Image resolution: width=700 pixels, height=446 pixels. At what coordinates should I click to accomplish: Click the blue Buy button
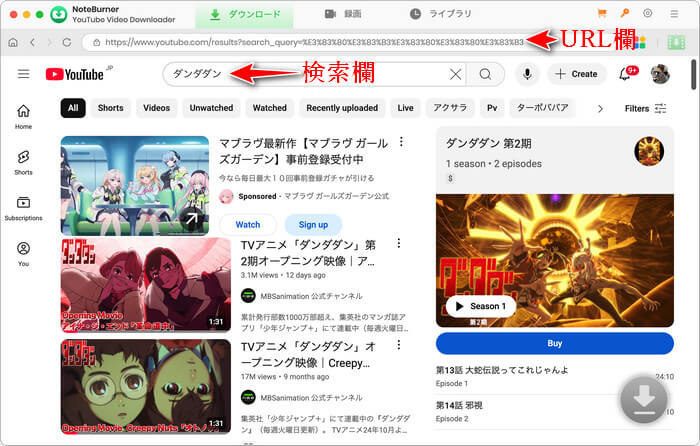[555, 343]
